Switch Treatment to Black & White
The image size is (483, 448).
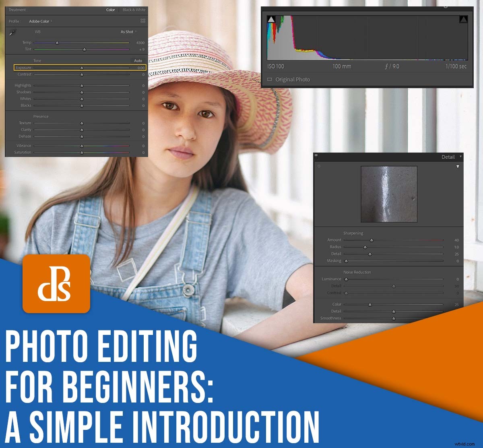[x=134, y=10]
